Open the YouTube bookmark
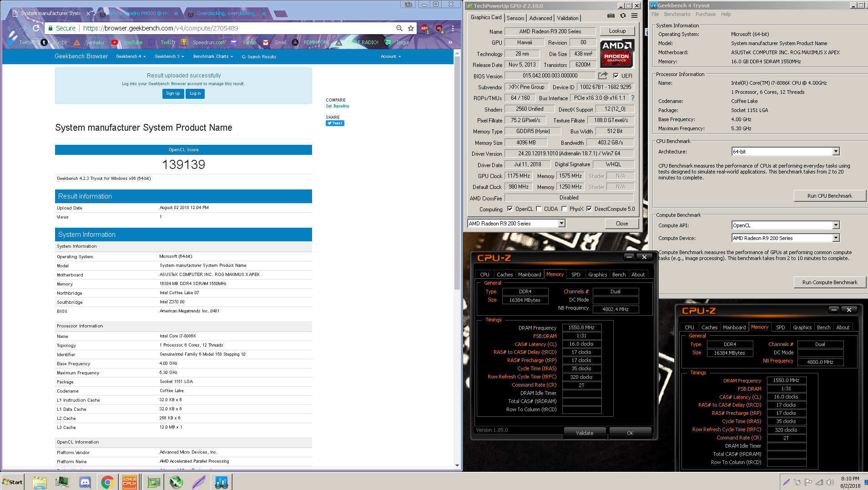The height and width of the screenshot is (490, 868). (x=127, y=42)
